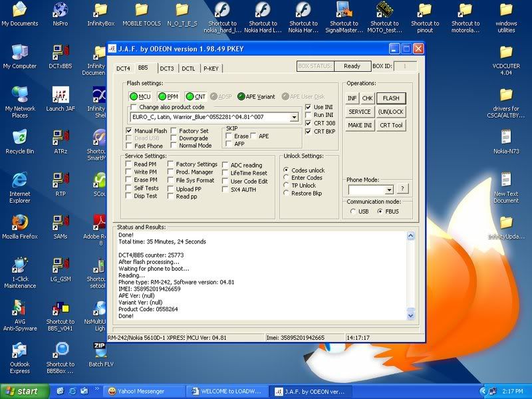Toggle the green MCU flash file indicator
Viewport: 532px width, 399px height.
(x=140, y=96)
